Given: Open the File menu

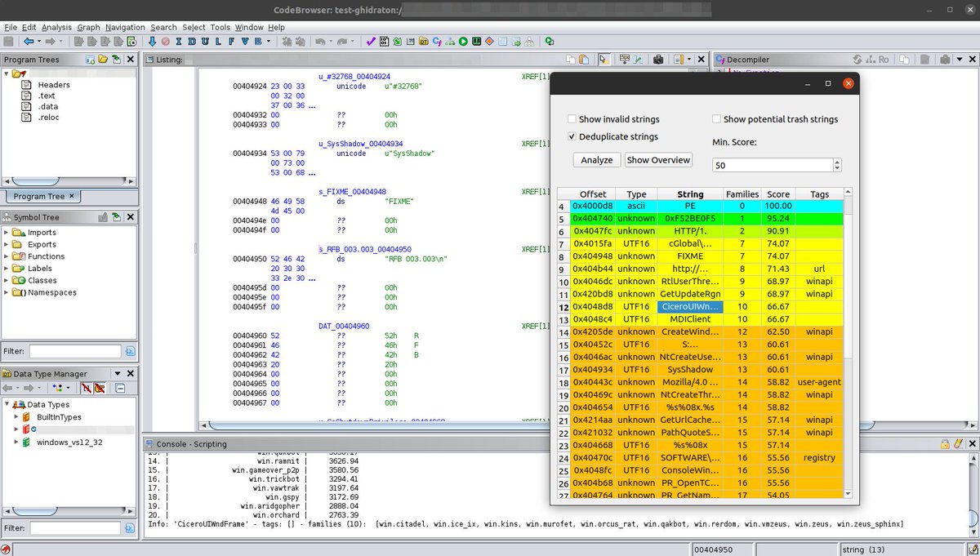Looking at the screenshot, I should [11, 27].
